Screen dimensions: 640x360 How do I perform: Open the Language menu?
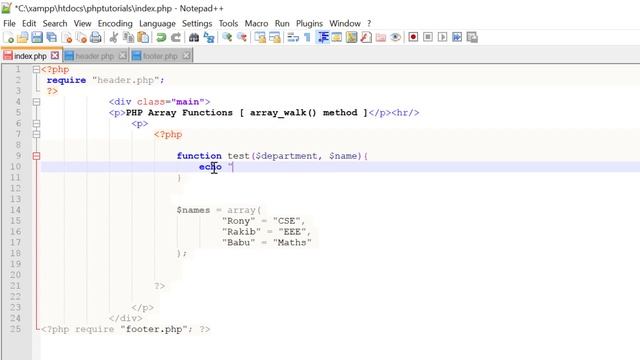(157, 24)
